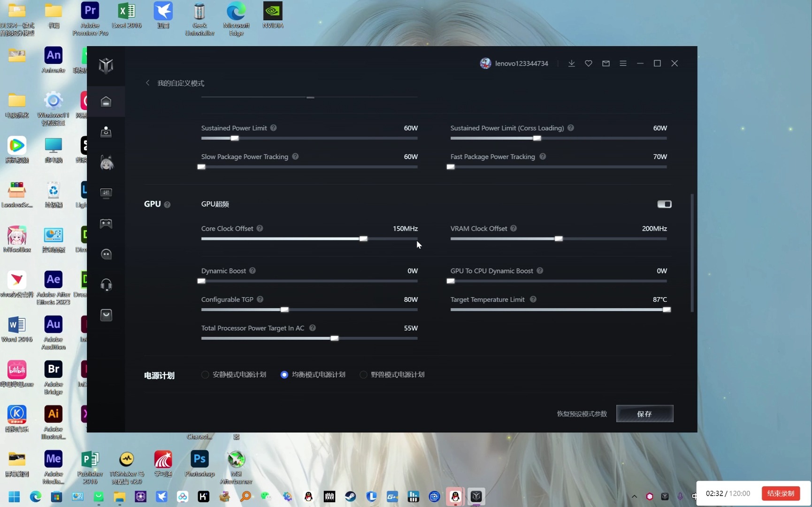Show help for Fast Package Power Tracking
812x507 pixels.
(543, 157)
